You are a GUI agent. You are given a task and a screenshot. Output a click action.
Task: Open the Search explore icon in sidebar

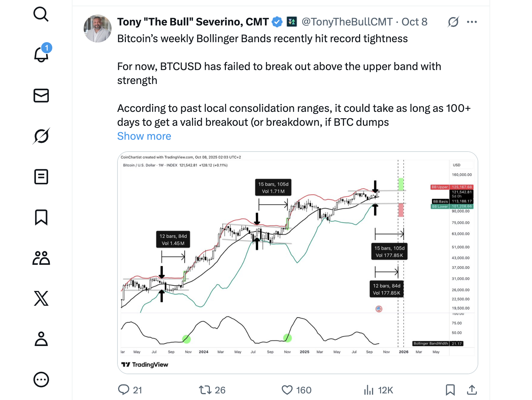pos(41,15)
